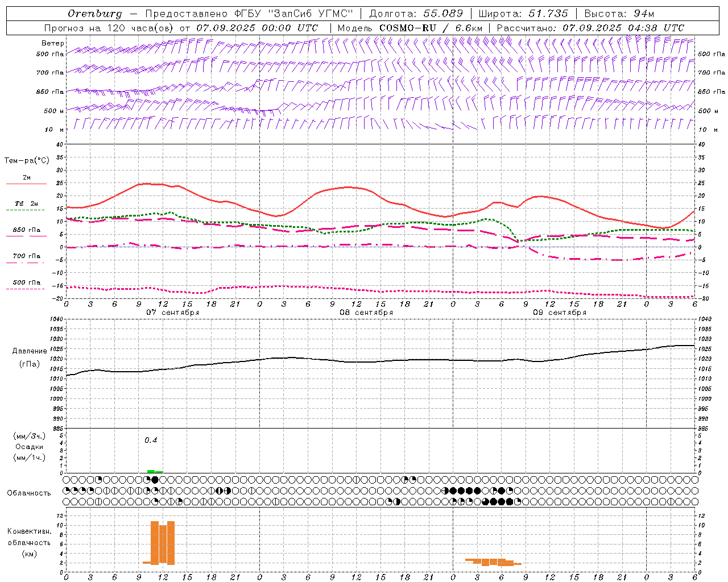728x582 pixels.
Task: Click the '850 гПа' entry in the temperature legend
Action: (27, 230)
